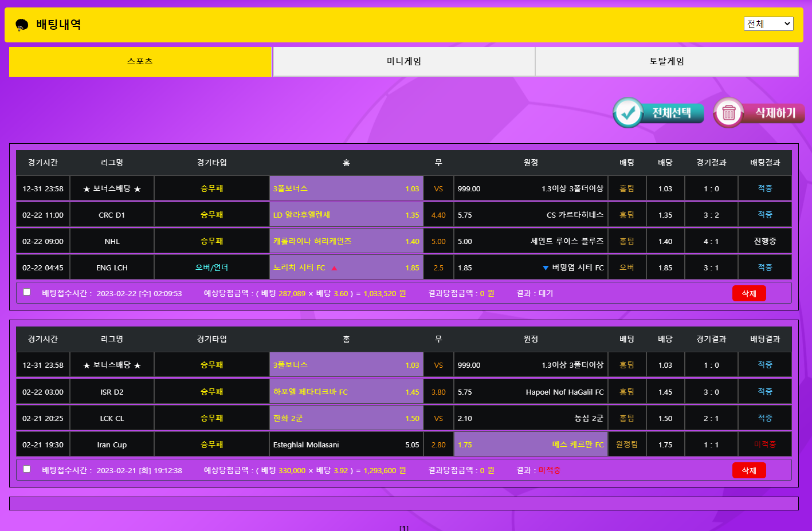This screenshot has height=531, width=812.
Task: Click the 한화 2군 home odds cell
Action: 346,419
